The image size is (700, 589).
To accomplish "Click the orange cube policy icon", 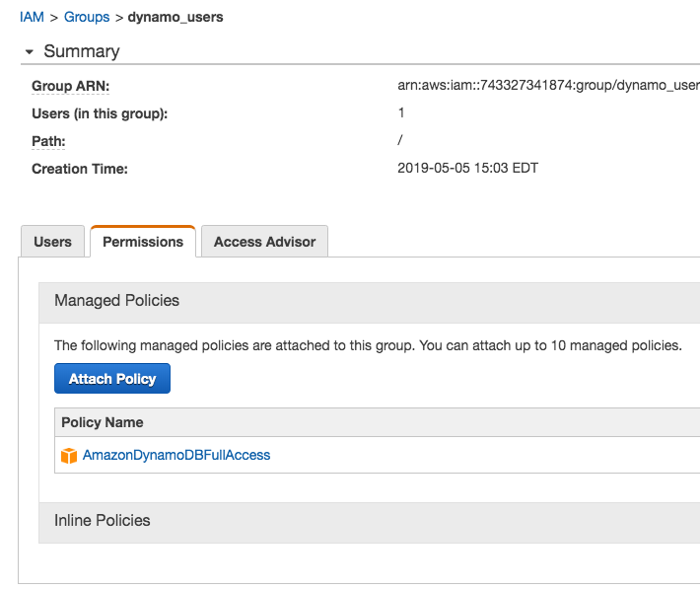I will 69,456.
